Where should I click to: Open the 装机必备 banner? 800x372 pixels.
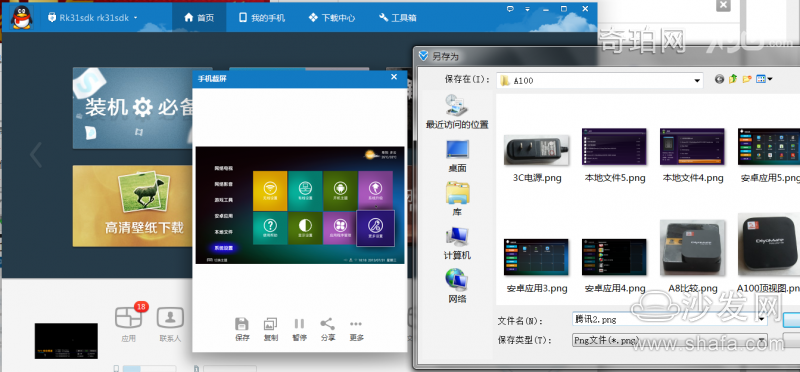(134, 108)
